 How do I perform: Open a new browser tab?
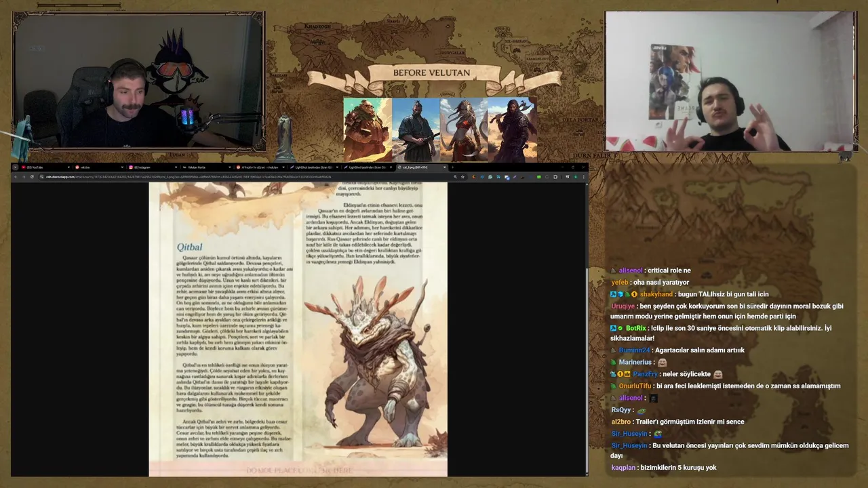[x=452, y=167]
